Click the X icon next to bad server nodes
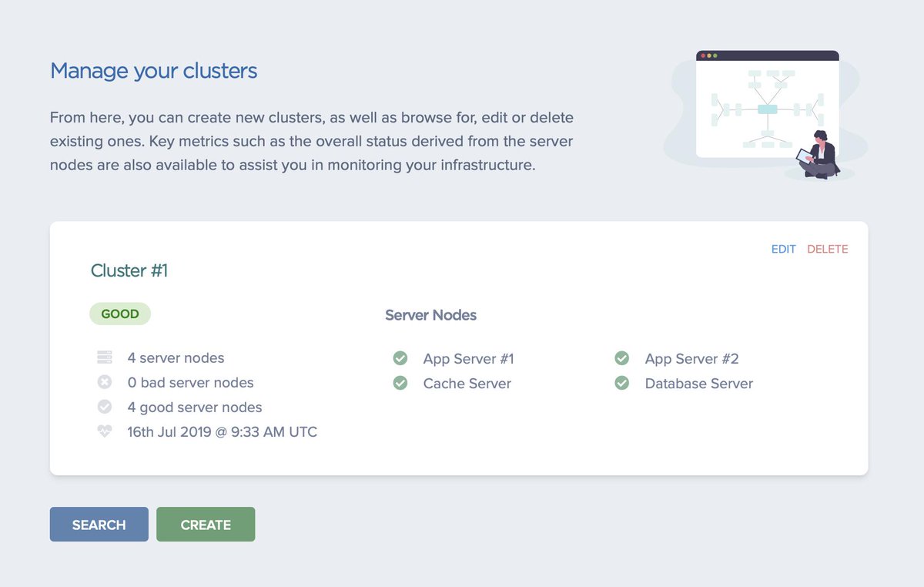Screen dimensions: 924x587 click(x=104, y=382)
